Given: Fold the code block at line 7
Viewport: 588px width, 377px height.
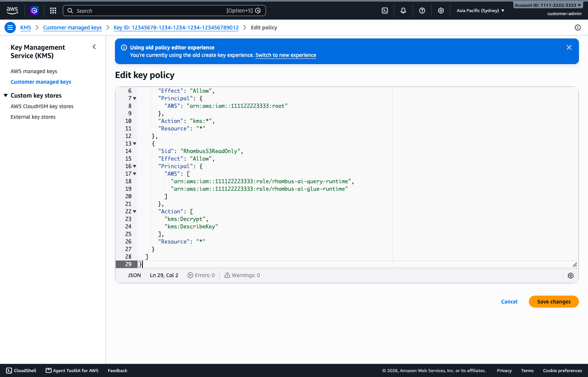Looking at the screenshot, I should pyautogui.click(x=135, y=98).
